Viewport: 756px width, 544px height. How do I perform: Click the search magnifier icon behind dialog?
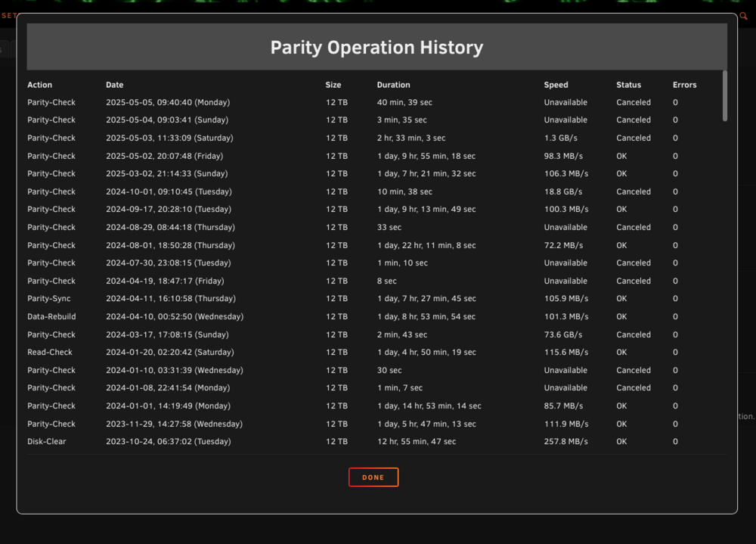click(x=743, y=16)
